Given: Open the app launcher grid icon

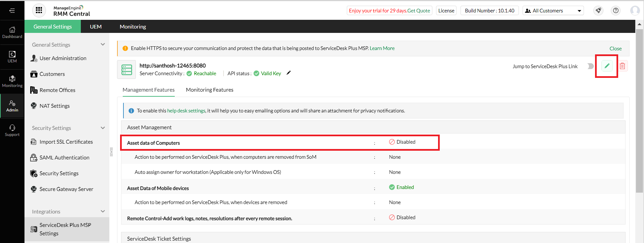Looking at the screenshot, I should [39, 10].
